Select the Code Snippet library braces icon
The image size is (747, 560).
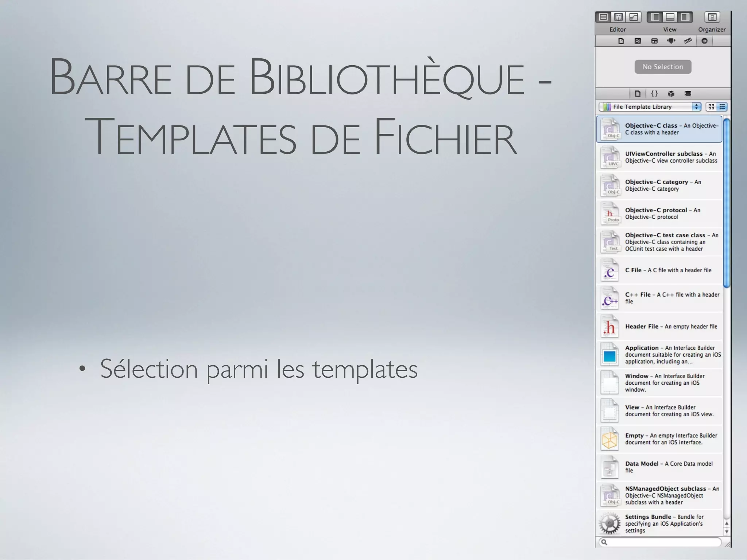tap(654, 94)
